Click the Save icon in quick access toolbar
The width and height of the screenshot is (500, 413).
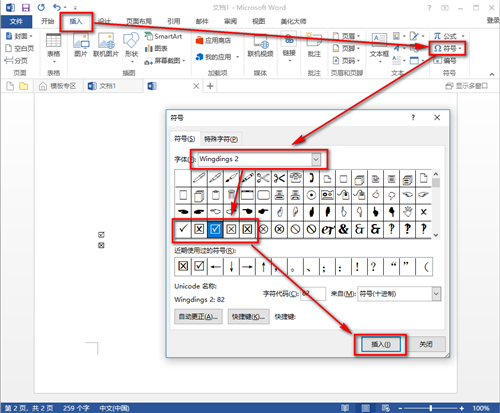click(x=25, y=7)
